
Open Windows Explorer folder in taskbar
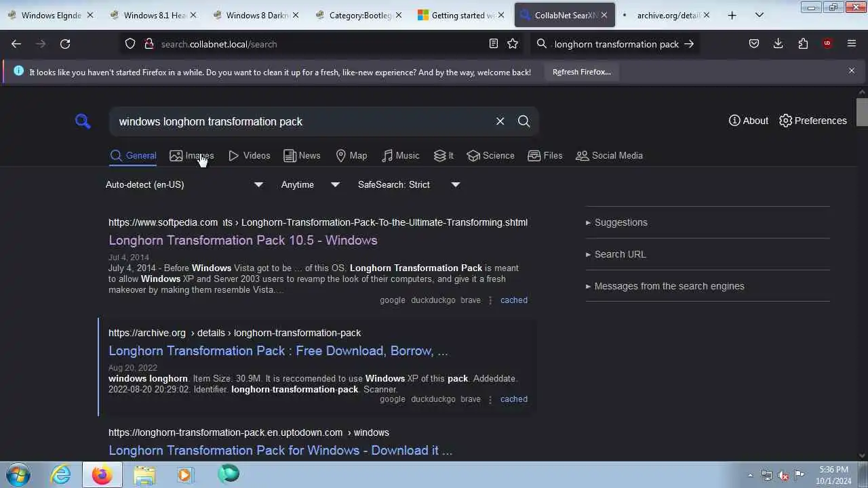click(x=144, y=474)
